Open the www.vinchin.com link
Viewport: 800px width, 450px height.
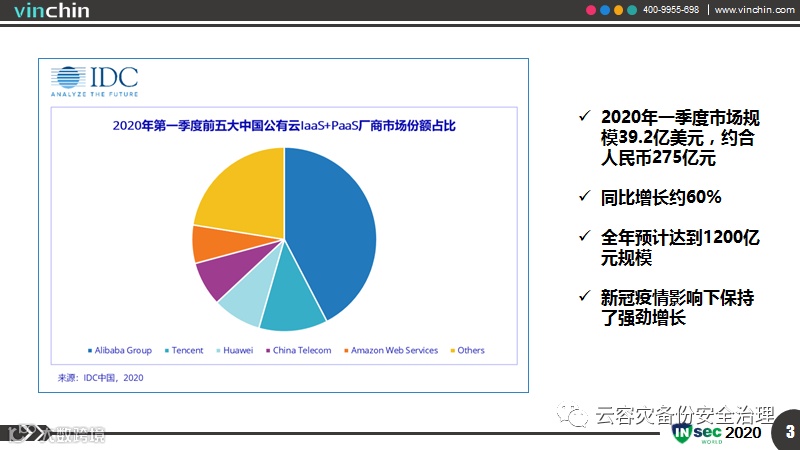click(754, 10)
